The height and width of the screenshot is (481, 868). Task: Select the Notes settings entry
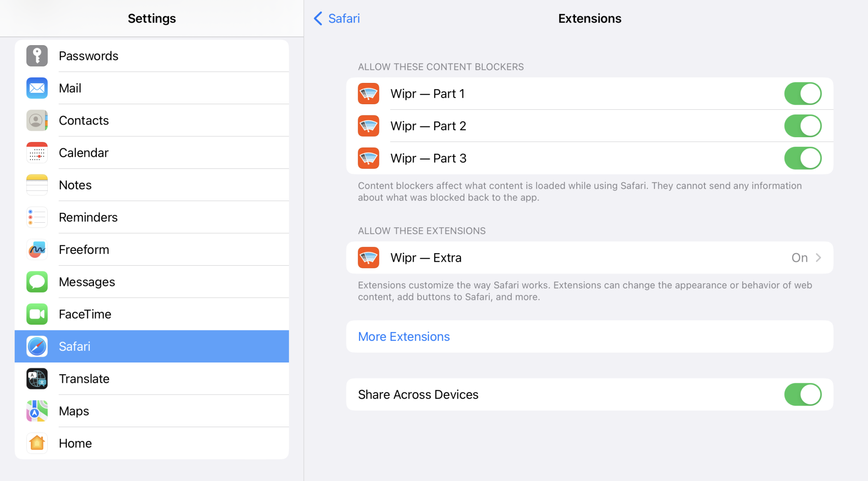coord(152,185)
